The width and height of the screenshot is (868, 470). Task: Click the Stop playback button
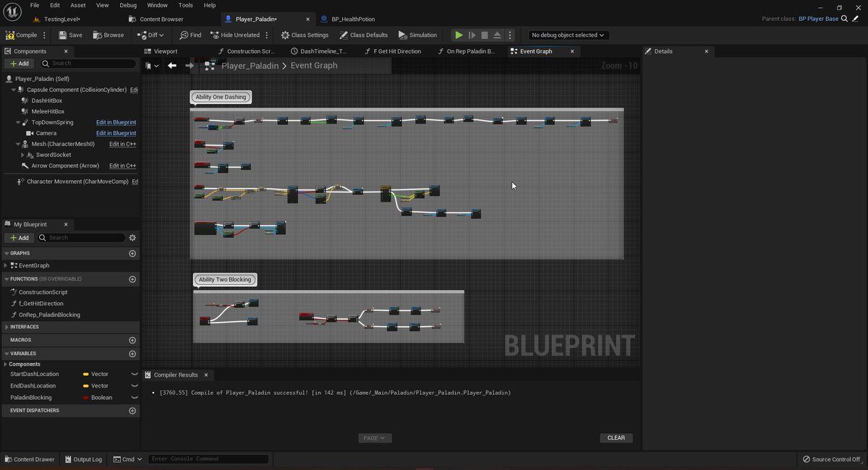(485, 35)
